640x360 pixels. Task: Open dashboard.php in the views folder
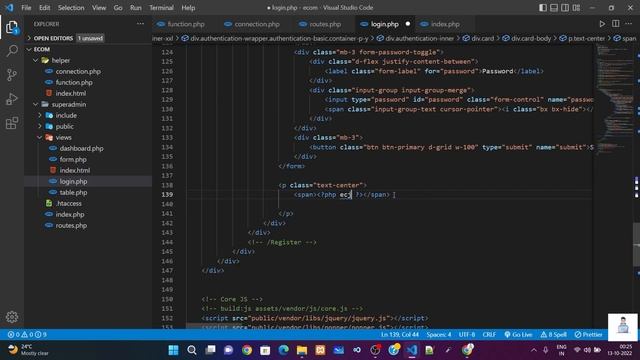tap(81, 149)
